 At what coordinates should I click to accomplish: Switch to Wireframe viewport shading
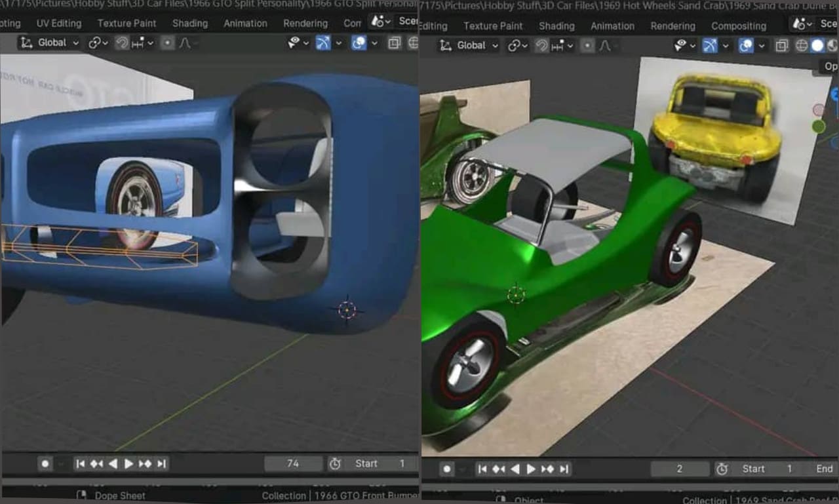[801, 45]
